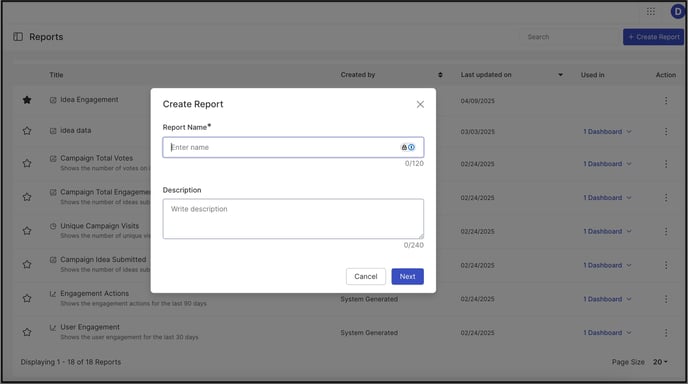Sort by Last updated on column
This screenshot has height=384, width=688.
click(x=560, y=75)
